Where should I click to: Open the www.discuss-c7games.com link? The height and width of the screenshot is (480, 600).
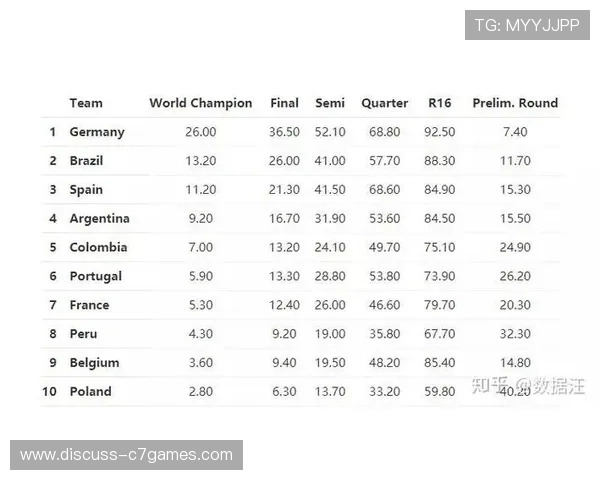coord(126,455)
